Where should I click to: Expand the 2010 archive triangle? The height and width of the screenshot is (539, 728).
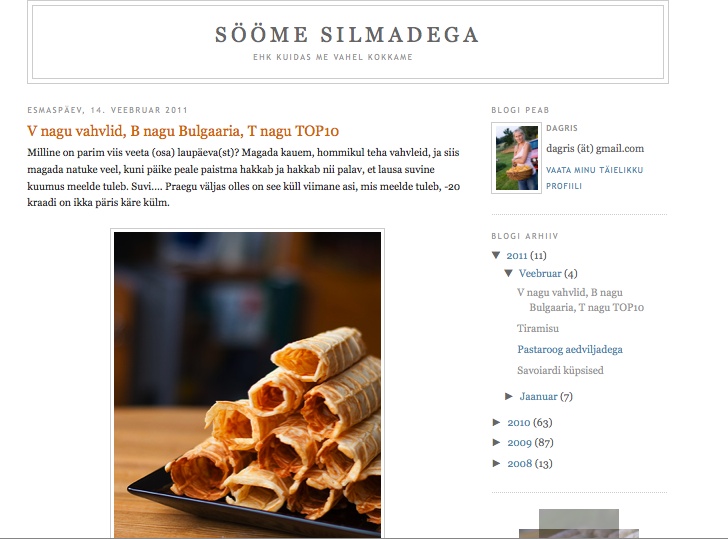(496, 422)
